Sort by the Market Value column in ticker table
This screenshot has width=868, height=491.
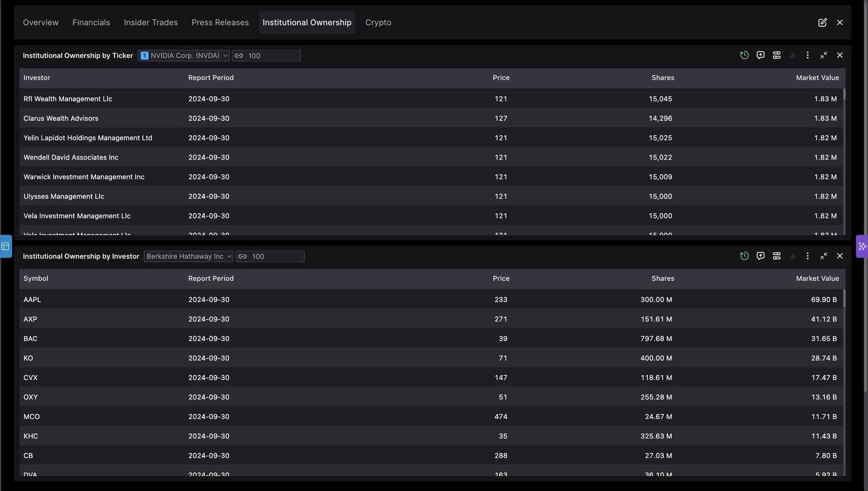(x=817, y=78)
